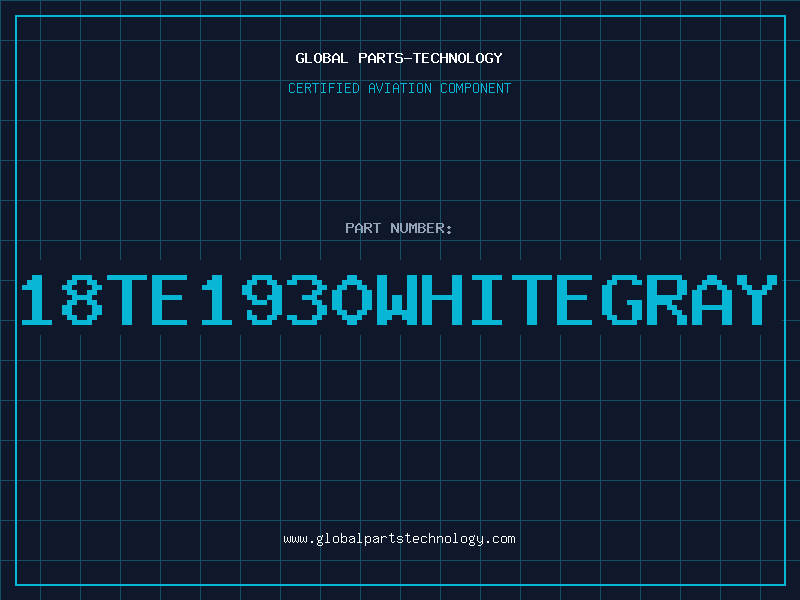Screen dimensions: 800x600
Task: Select the large letter H in part number
Action: [442, 299]
